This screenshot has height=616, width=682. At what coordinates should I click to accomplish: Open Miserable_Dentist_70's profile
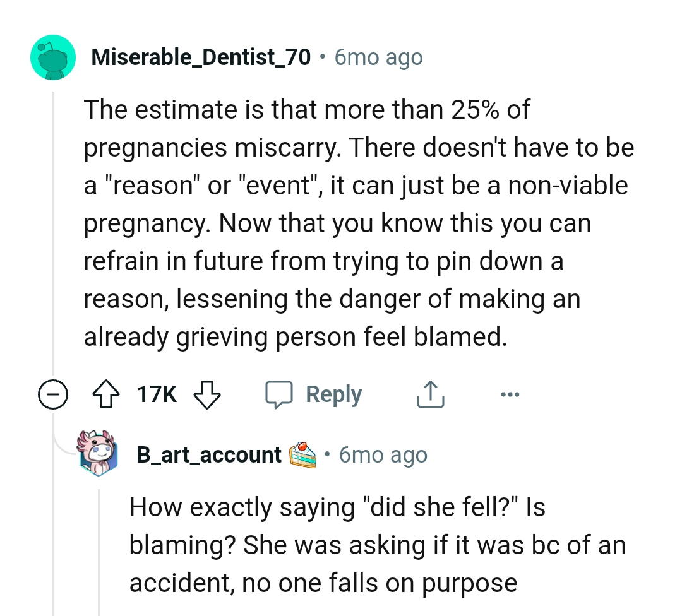202,57
